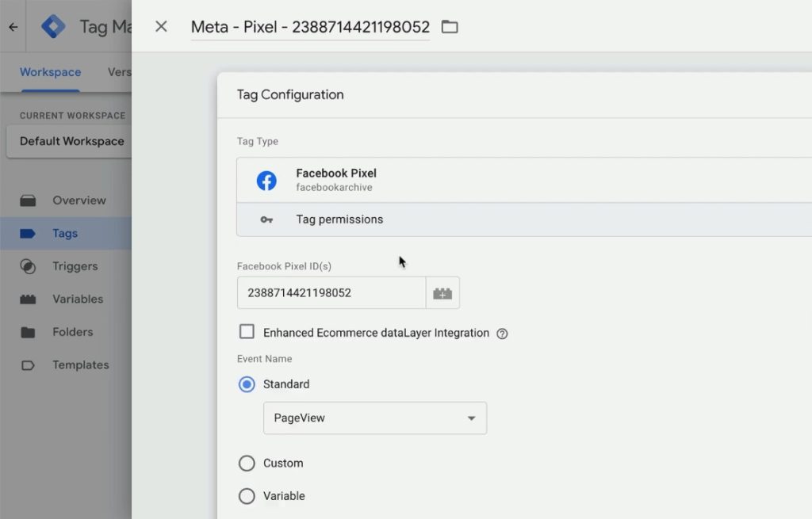
Task: Go to the Tags section
Action: [65, 234]
